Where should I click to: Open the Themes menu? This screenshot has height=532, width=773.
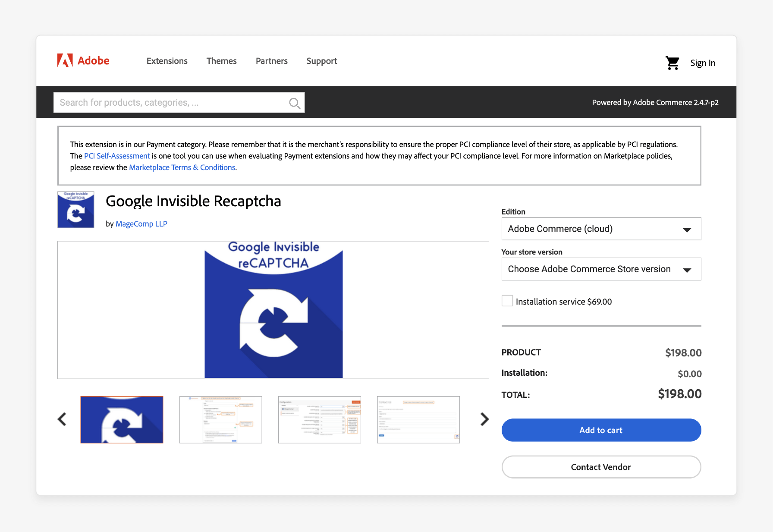click(x=222, y=61)
